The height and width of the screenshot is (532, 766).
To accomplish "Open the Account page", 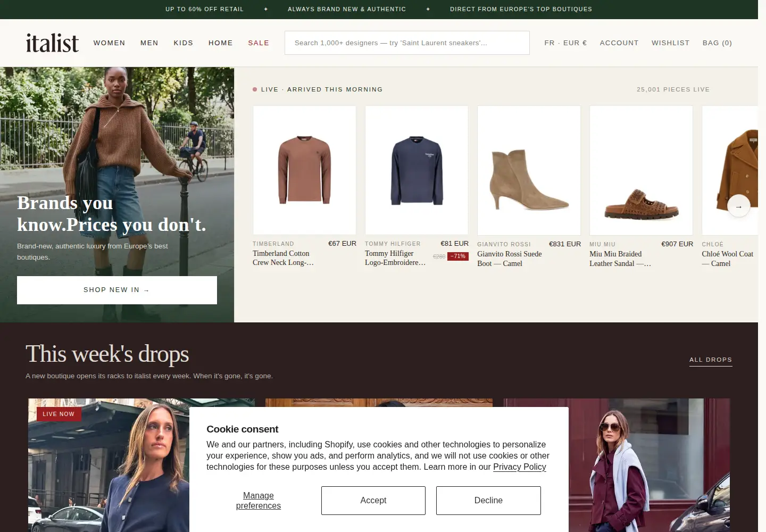I will click(619, 43).
